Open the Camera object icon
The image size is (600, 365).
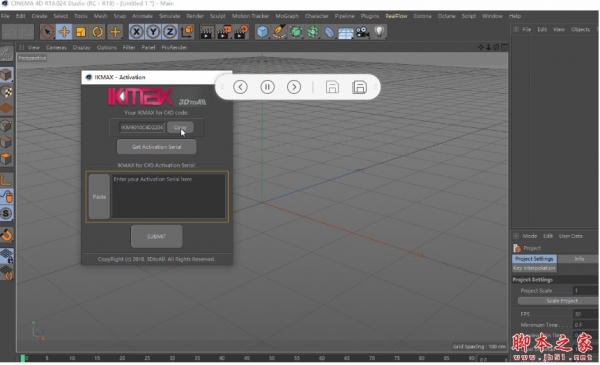pos(362,32)
